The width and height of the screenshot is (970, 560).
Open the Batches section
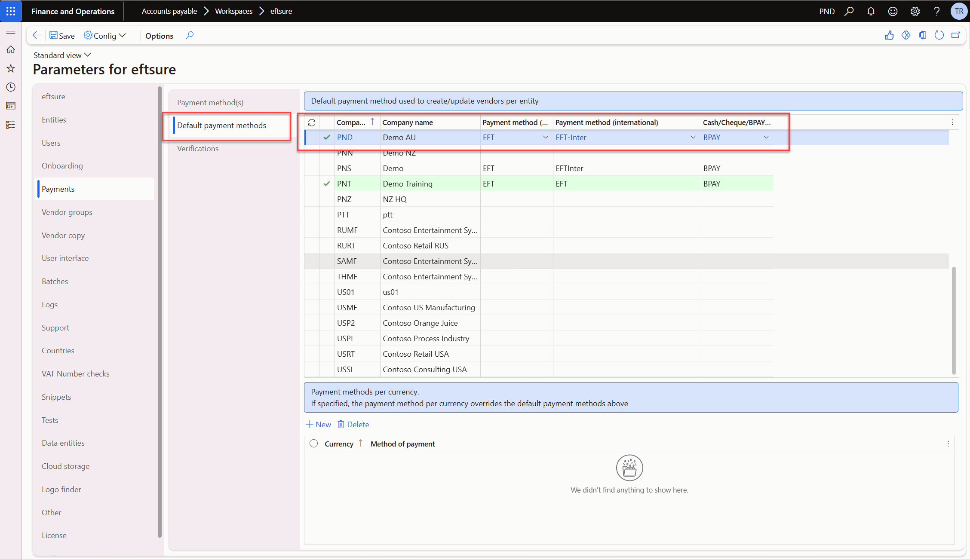pos(55,282)
